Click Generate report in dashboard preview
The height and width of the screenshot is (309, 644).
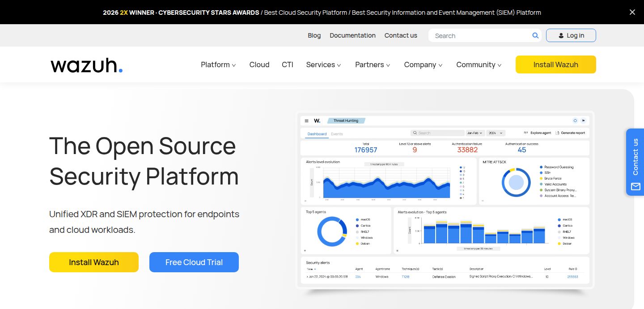click(x=570, y=133)
